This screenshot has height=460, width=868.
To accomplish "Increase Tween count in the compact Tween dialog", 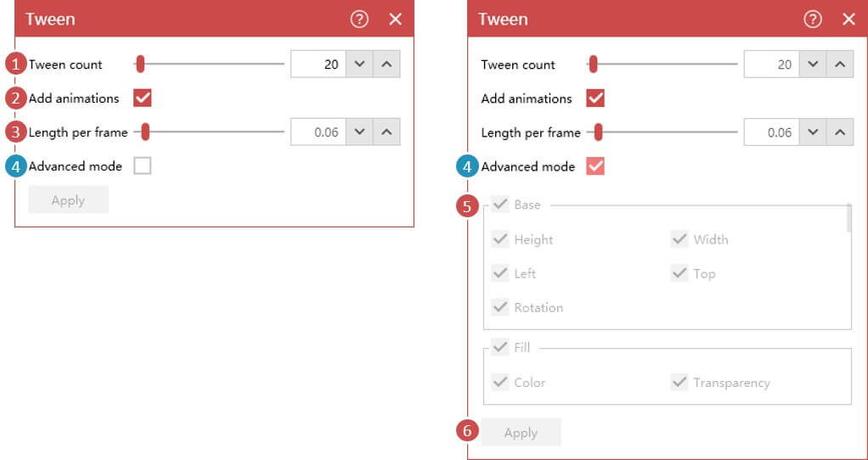I will point(386,65).
